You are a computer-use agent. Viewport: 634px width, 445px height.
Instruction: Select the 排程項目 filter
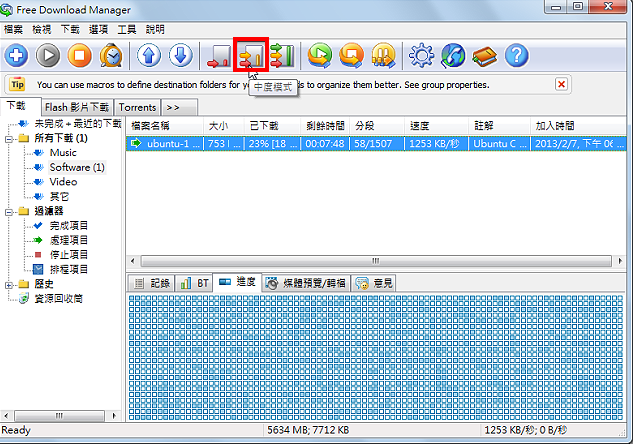[68, 269]
